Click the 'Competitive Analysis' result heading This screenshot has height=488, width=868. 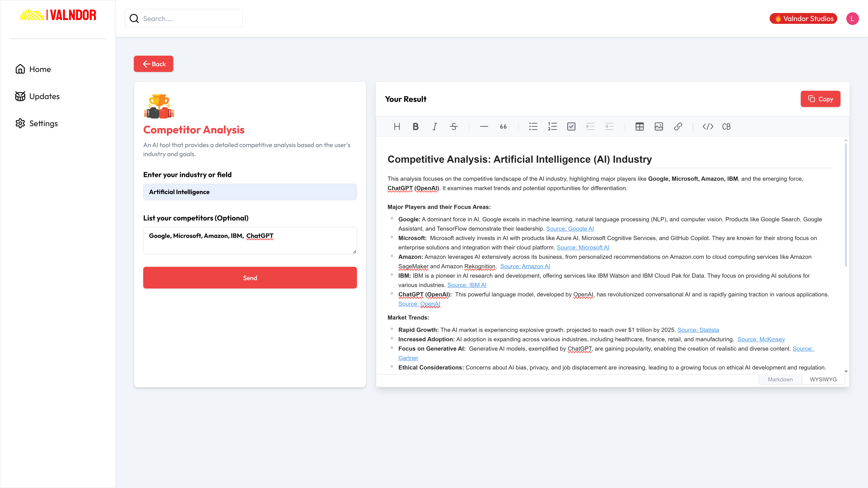coord(520,159)
